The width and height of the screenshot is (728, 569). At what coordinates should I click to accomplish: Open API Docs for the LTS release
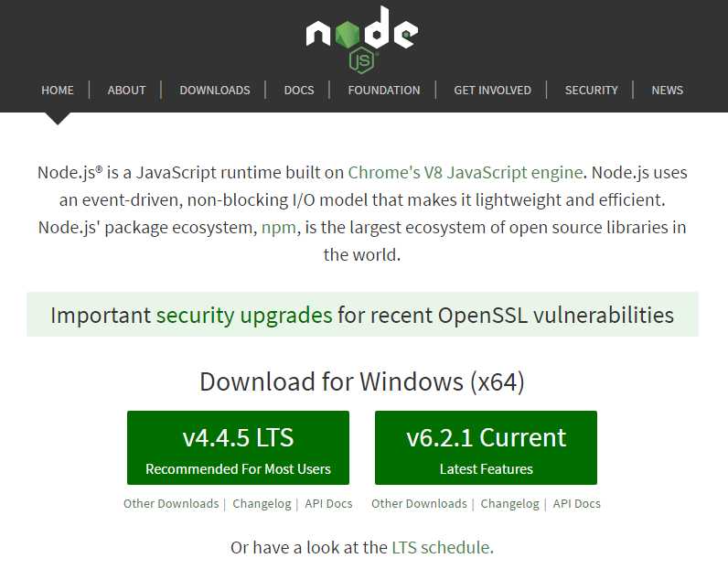tap(328, 503)
